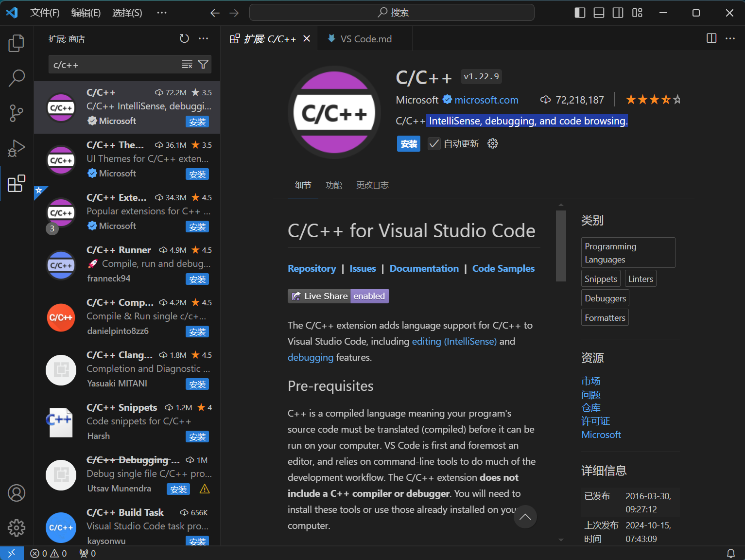Open the Explorer view in activity bar

(17, 43)
